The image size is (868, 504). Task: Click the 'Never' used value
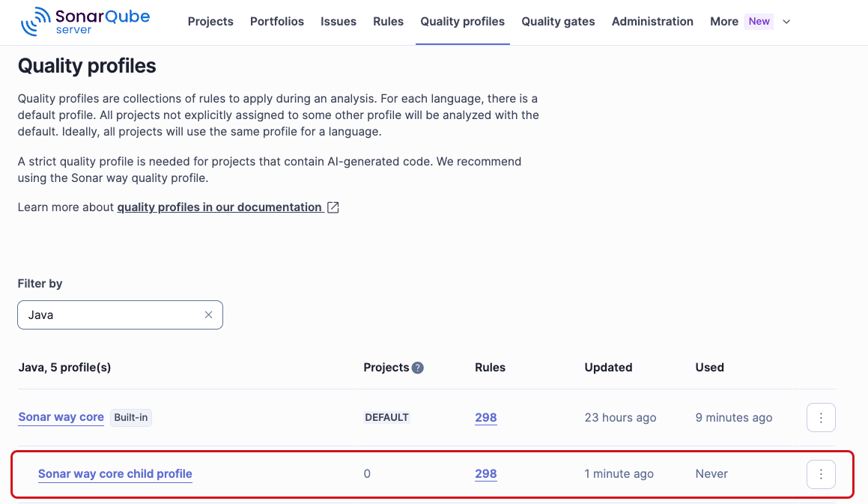pyautogui.click(x=711, y=474)
